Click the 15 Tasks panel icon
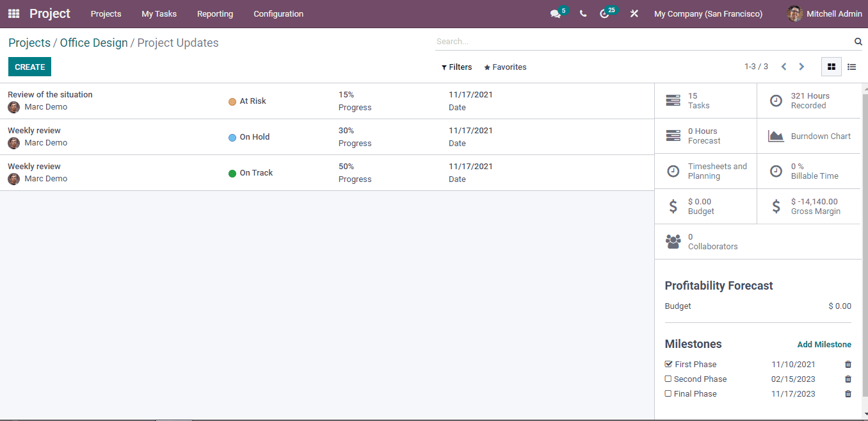Viewport: 868px width, 421px height. (672, 100)
